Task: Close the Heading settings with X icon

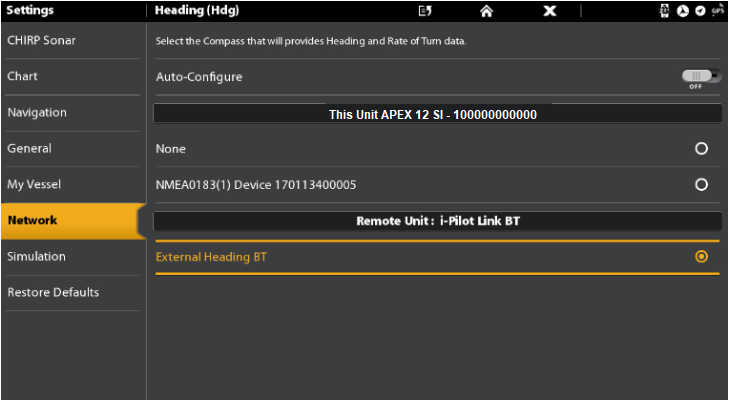Action: [x=550, y=11]
